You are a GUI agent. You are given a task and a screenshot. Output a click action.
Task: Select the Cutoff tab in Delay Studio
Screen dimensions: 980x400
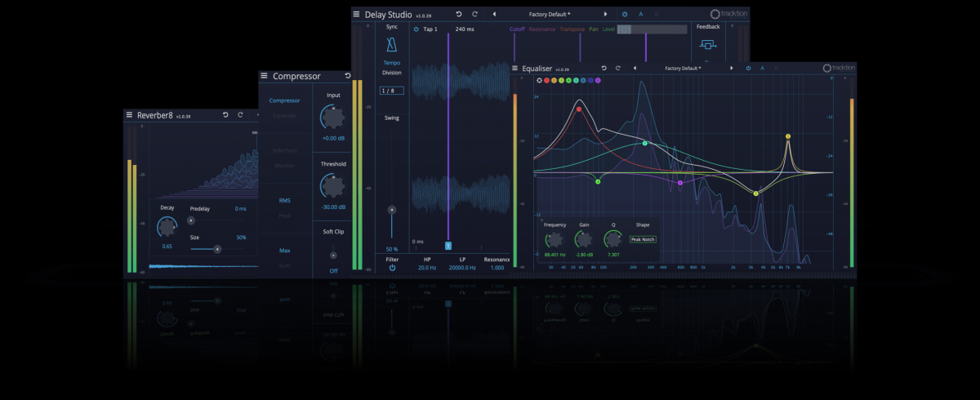[517, 29]
